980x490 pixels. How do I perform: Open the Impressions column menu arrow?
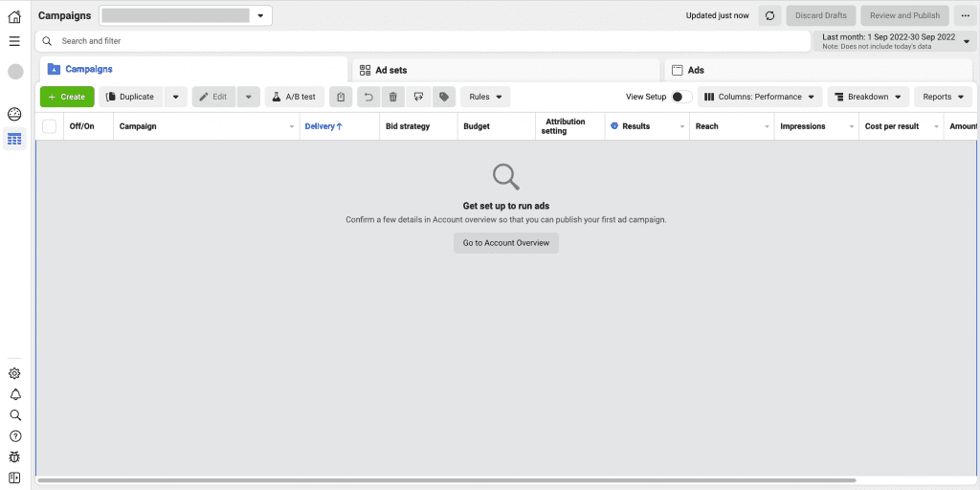pos(851,127)
